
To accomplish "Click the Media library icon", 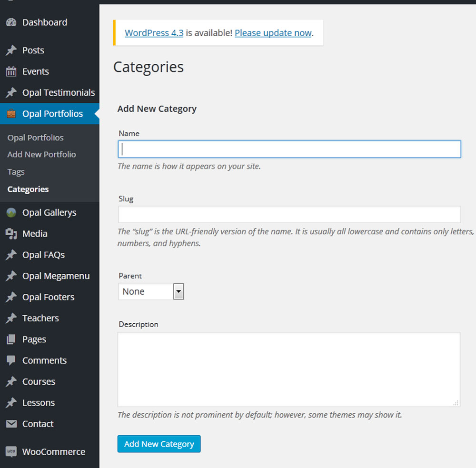I will pos(11,234).
